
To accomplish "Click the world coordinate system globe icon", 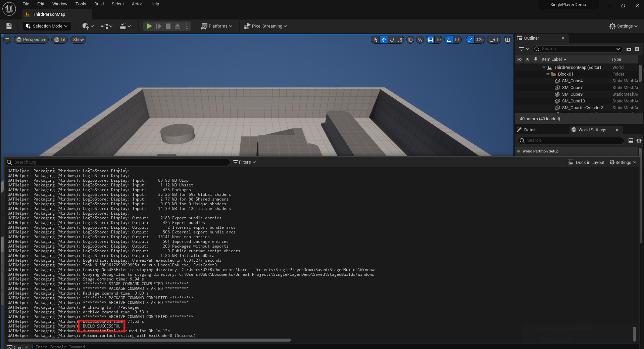I will coord(410,40).
